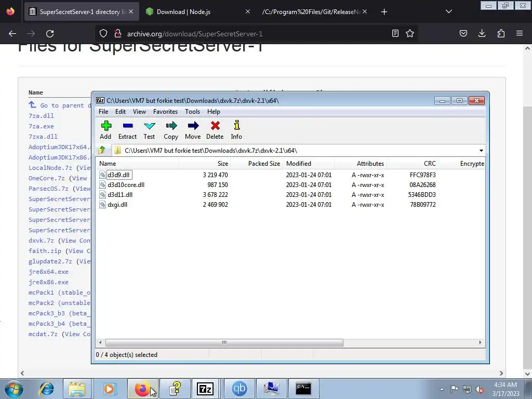
Task: Open the jre8x86.exe download link
Action: [x=48, y=282]
